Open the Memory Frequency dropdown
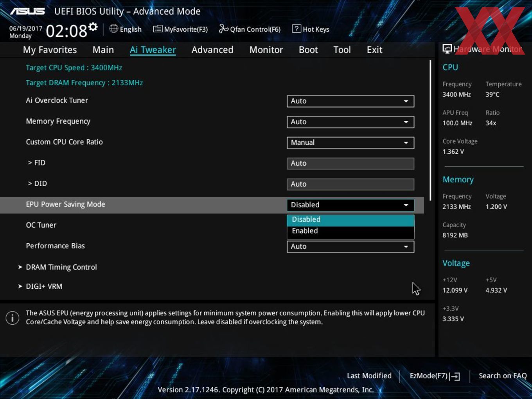 coord(350,122)
